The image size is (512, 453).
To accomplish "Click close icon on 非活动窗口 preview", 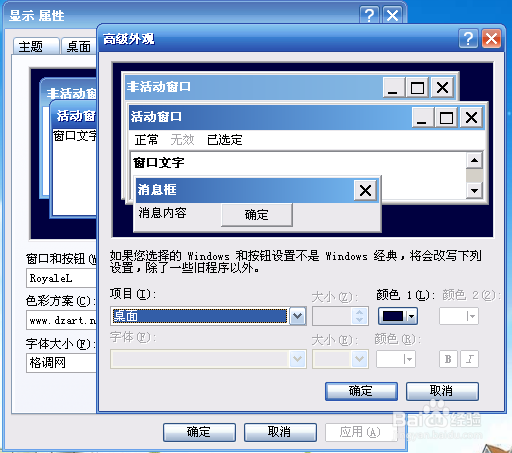I will (x=442, y=88).
